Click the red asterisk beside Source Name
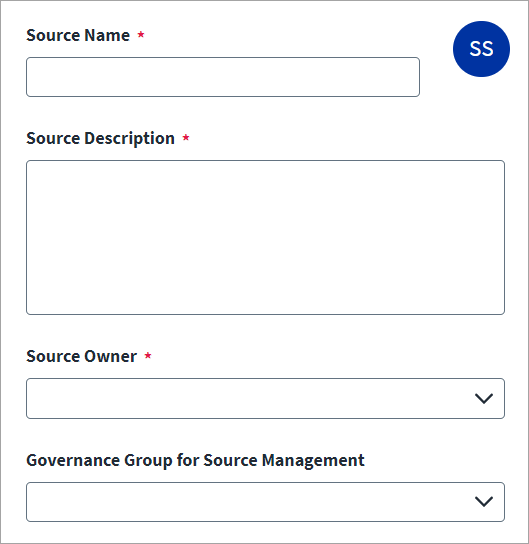Image resolution: width=529 pixels, height=544 pixels. (141, 34)
